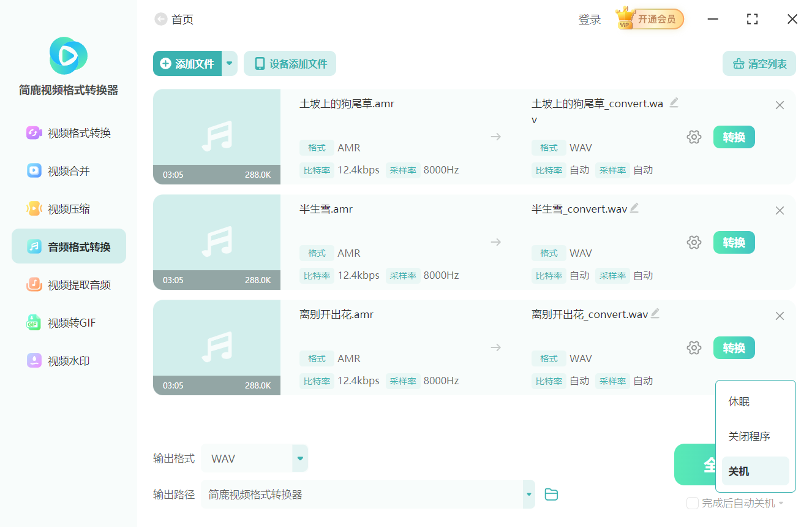Switch to 视频合并 in the sidebar
The width and height of the screenshot is (812, 527).
(69, 171)
